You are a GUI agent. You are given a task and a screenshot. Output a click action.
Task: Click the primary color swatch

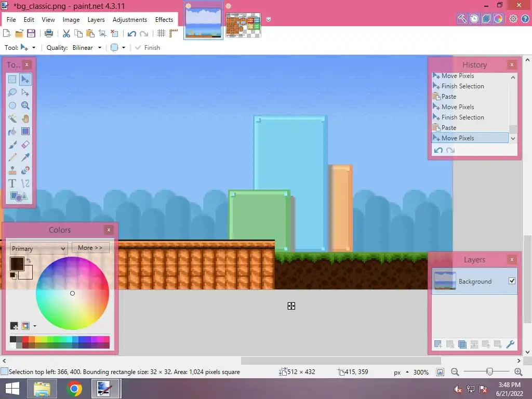tap(17, 263)
